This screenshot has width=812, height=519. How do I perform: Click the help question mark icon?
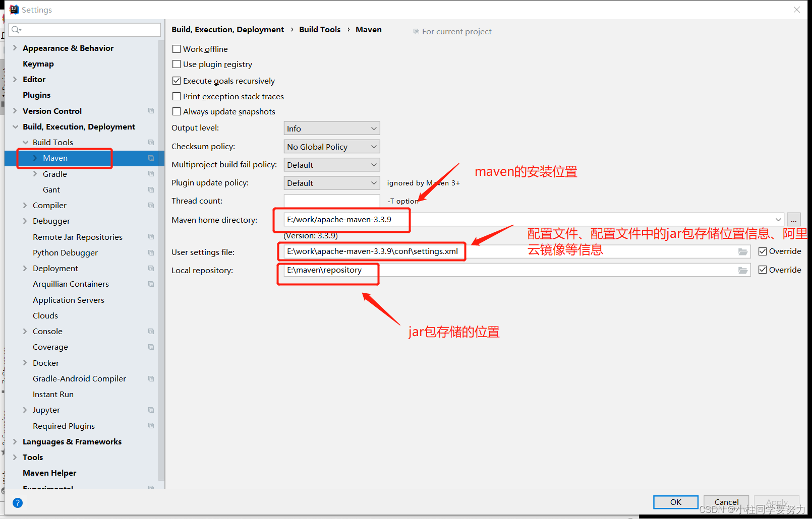click(x=18, y=502)
